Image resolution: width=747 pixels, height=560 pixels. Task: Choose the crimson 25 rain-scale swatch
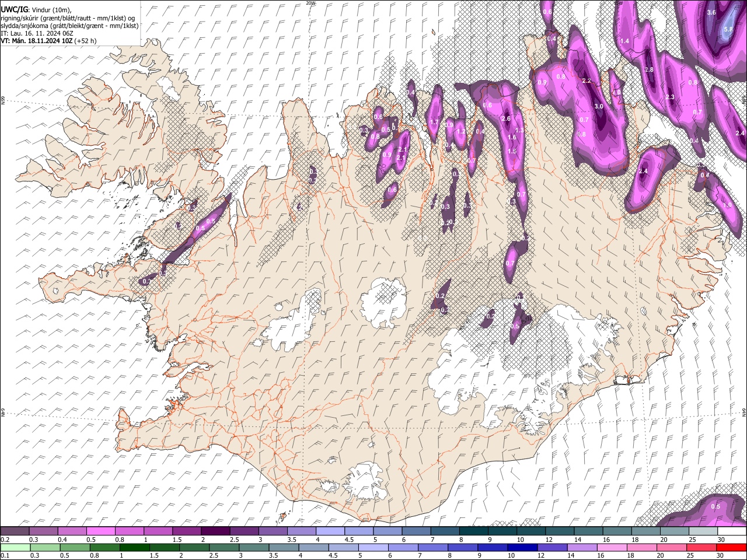coord(701,547)
